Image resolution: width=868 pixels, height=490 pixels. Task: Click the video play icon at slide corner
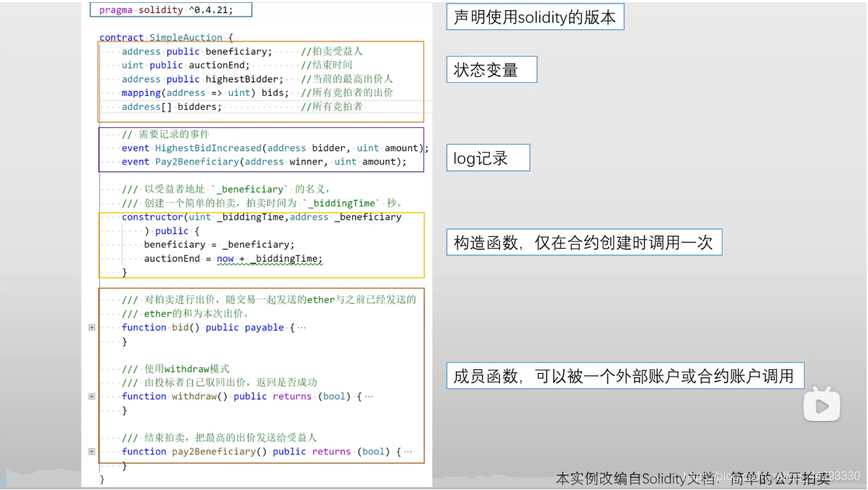pyautogui.click(x=822, y=405)
